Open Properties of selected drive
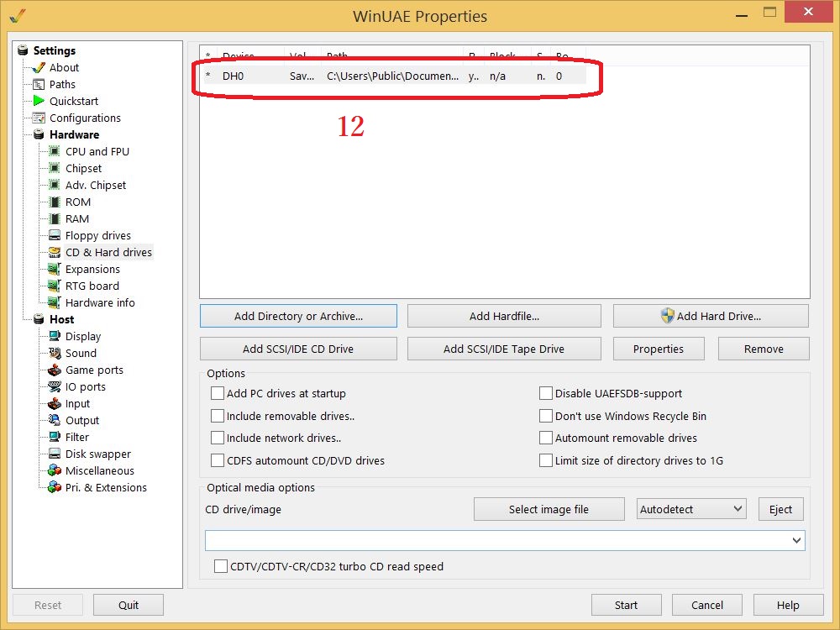Image resolution: width=840 pixels, height=630 pixels. coord(659,349)
